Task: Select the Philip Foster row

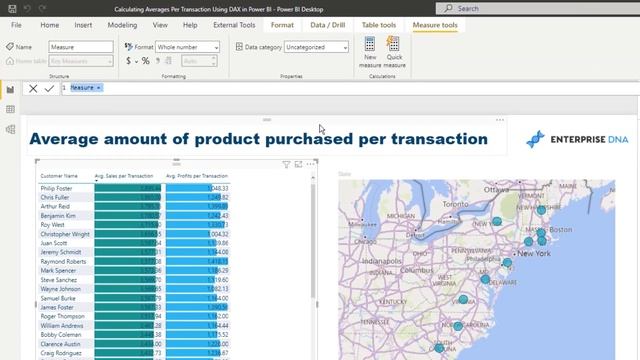Action: pos(134,188)
